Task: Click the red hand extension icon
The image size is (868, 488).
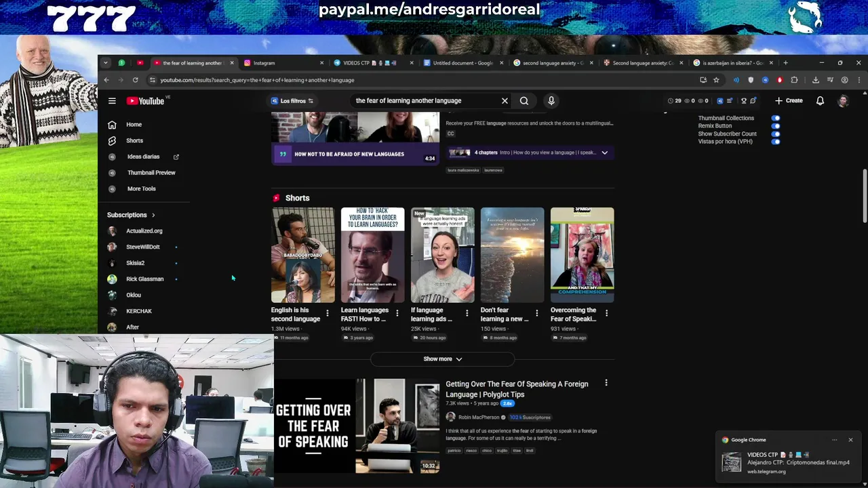Action: (x=780, y=80)
